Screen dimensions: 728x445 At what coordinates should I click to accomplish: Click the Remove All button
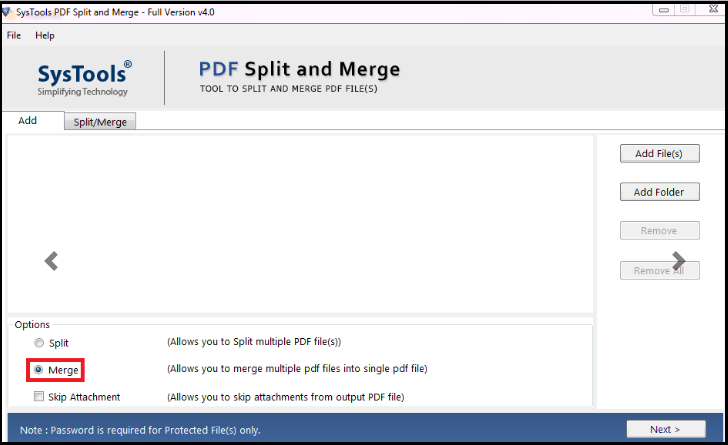pos(659,270)
